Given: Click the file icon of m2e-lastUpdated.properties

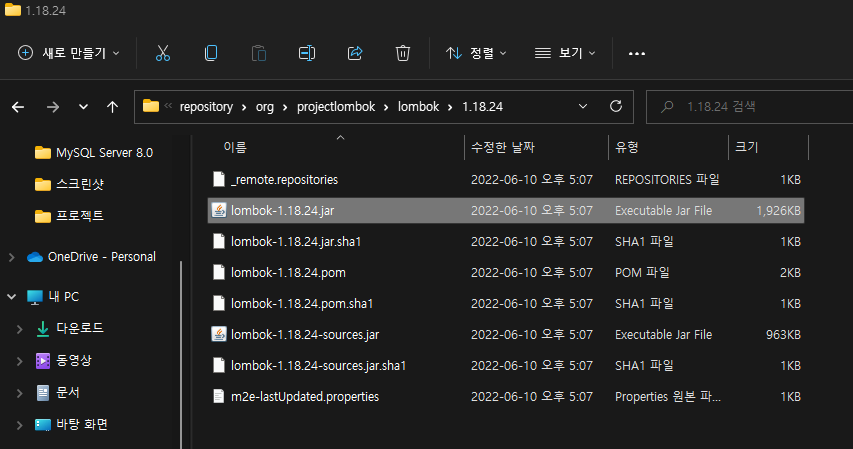Looking at the screenshot, I should 219,396.
